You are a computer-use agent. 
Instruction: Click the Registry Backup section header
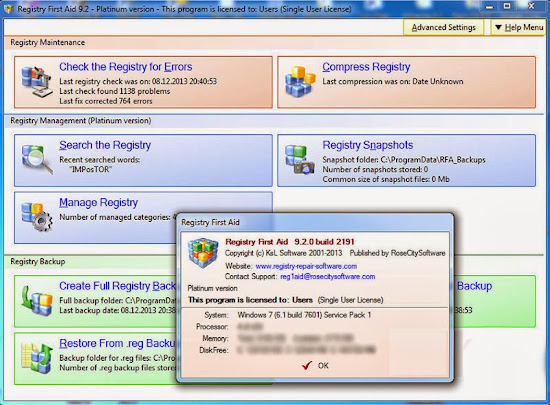[38, 262]
